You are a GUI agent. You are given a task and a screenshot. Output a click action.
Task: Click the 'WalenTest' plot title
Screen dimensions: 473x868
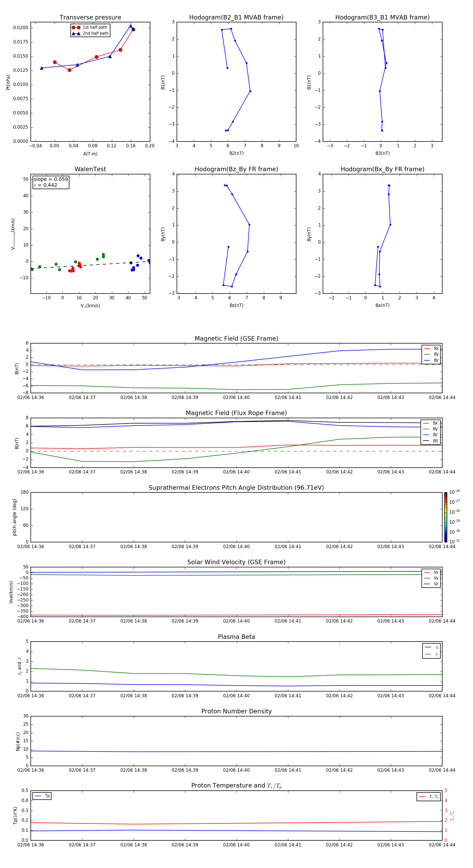pos(90,169)
